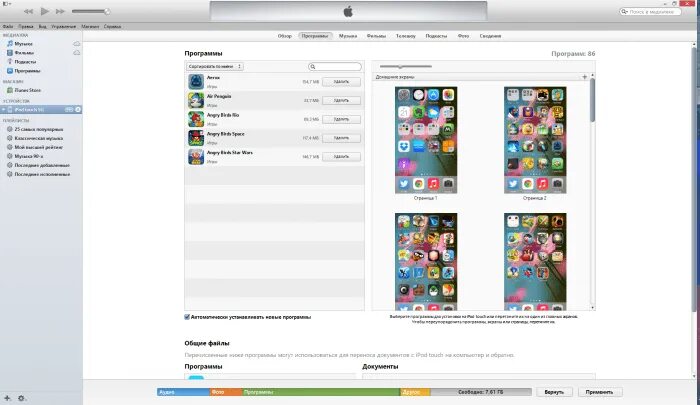Viewport: 700px width, 405px height.
Task: Open the Последние добавленные playlist
Action: click(42, 165)
